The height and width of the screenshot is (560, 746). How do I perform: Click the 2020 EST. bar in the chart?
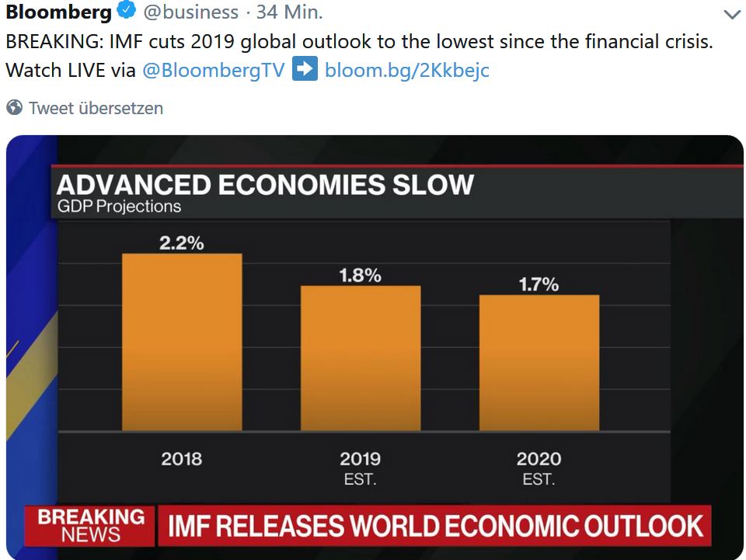(x=539, y=361)
